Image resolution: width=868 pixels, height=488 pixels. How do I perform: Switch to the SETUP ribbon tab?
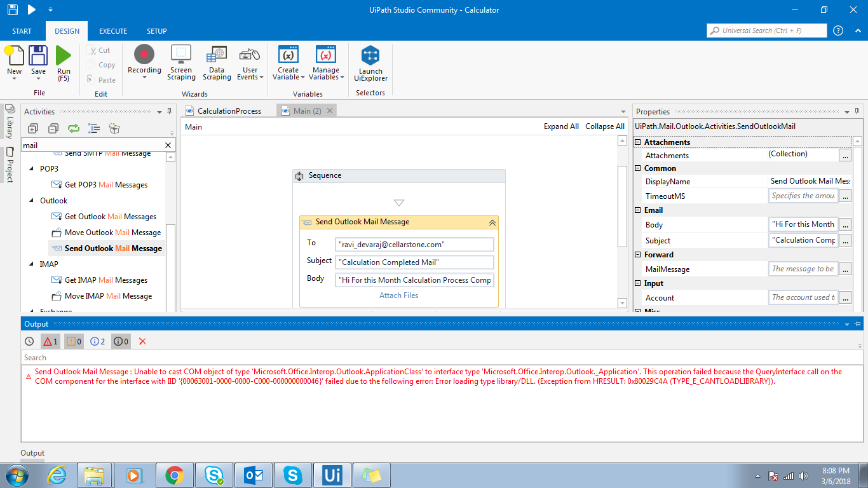157,31
